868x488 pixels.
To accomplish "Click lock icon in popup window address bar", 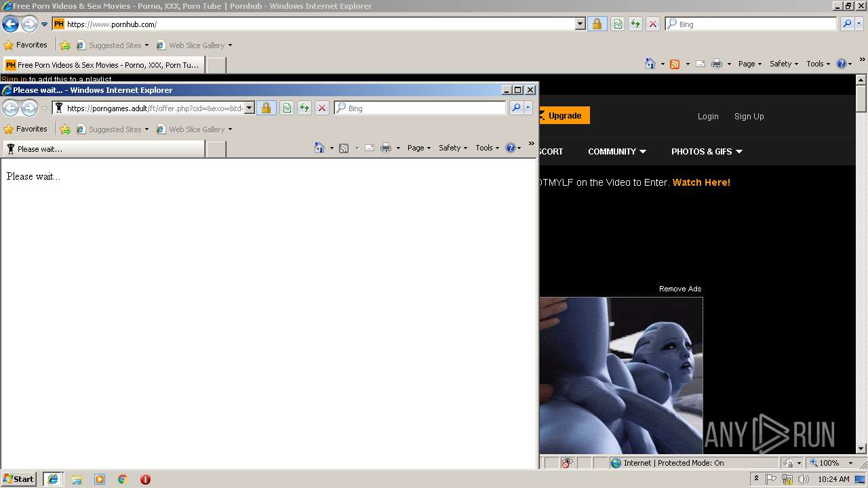I will 266,108.
